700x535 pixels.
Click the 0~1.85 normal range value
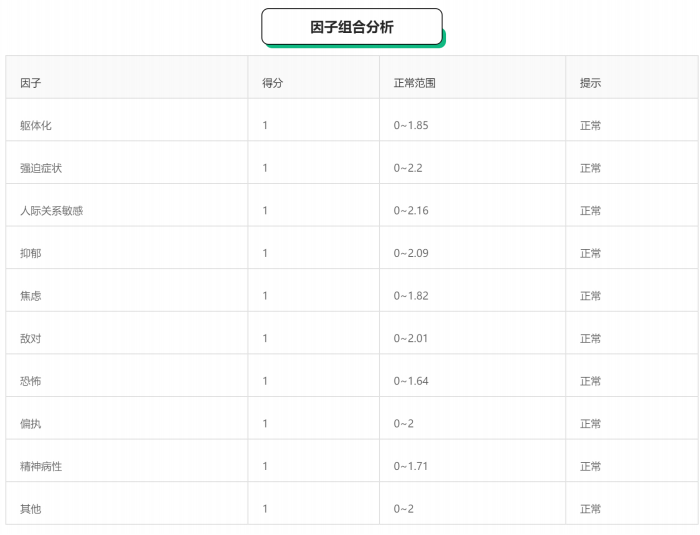411,126
